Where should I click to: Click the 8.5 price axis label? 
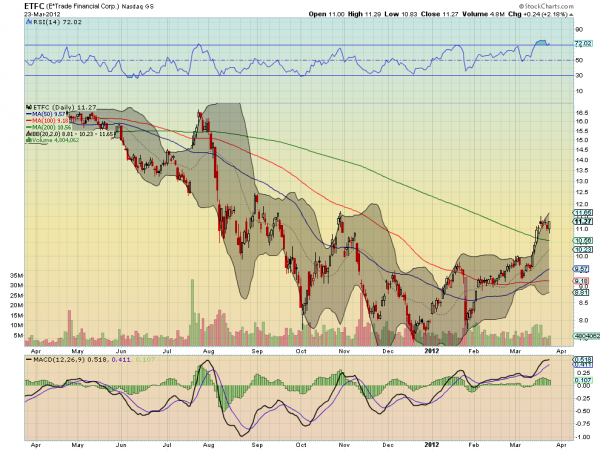[584, 303]
